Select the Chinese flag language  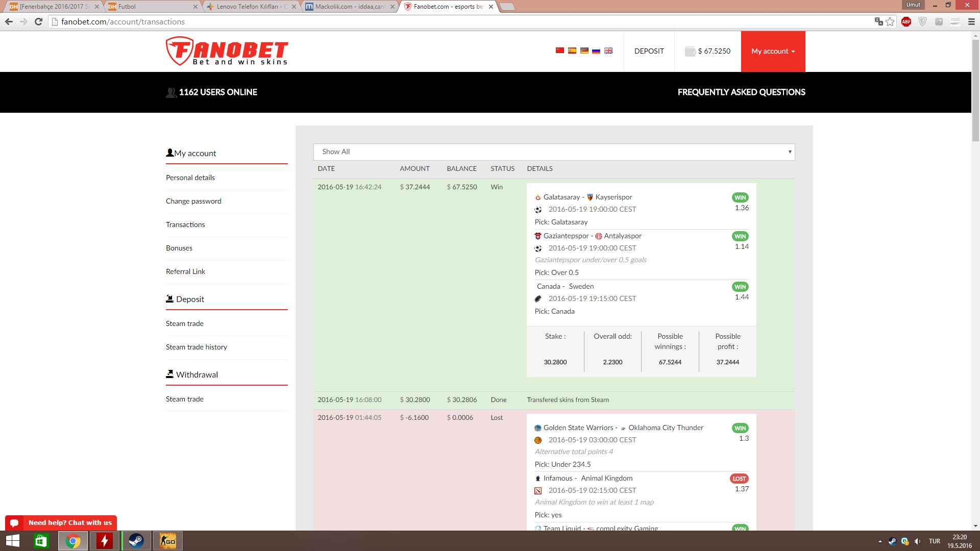[560, 51]
